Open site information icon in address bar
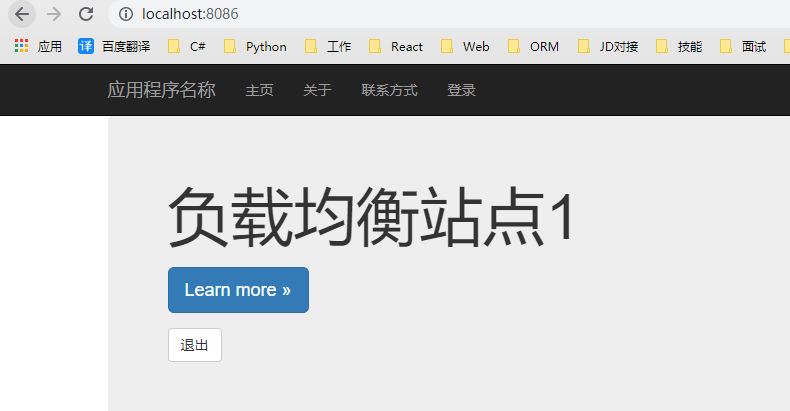Image resolution: width=790 pixels, height=411 pixels. click(126, 14)
